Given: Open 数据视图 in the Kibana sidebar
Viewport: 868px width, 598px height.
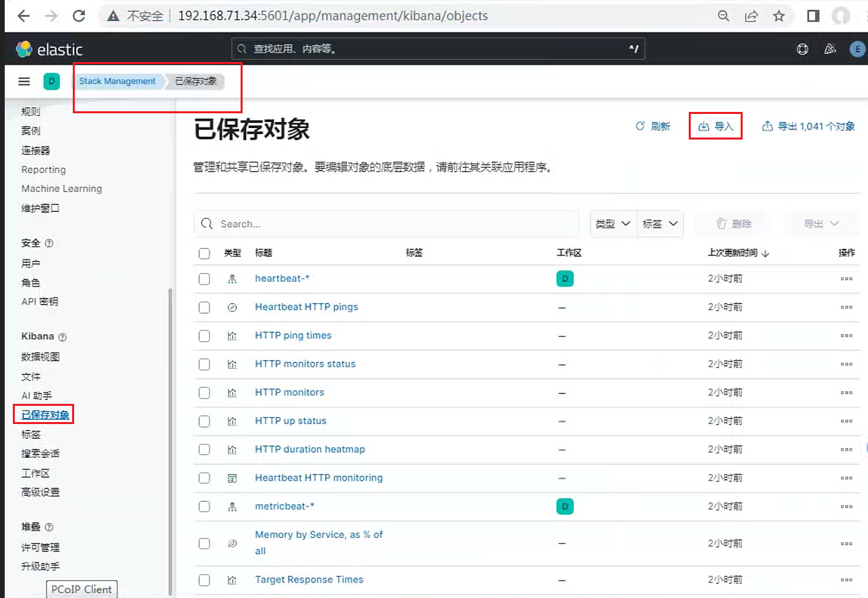Looking at the screenshot, I should (x=40, y=357).
